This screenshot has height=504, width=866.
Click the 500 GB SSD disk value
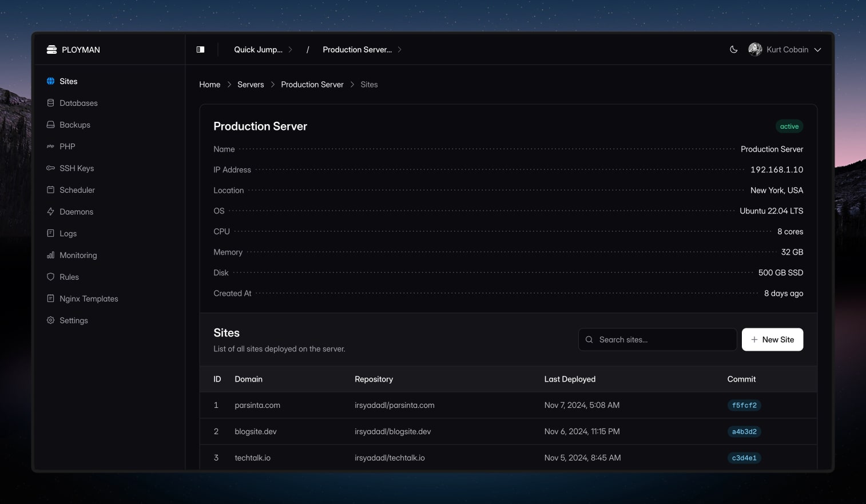(781, 273)
